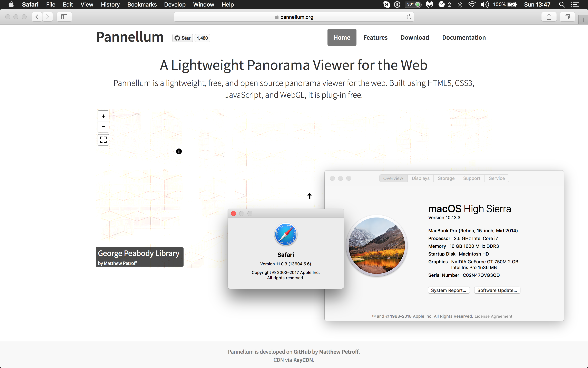Open the GitHub link in footer

coord(302,352)
